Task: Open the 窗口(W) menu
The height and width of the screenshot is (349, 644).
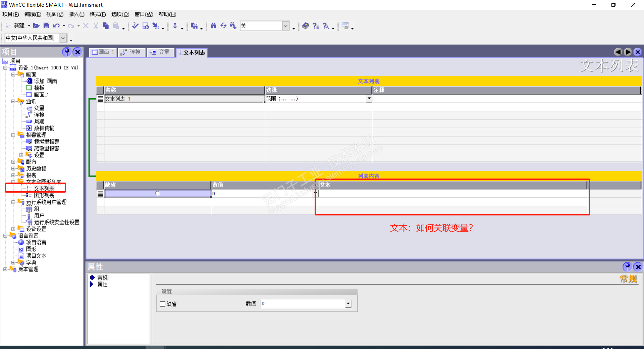Action: 144,14
